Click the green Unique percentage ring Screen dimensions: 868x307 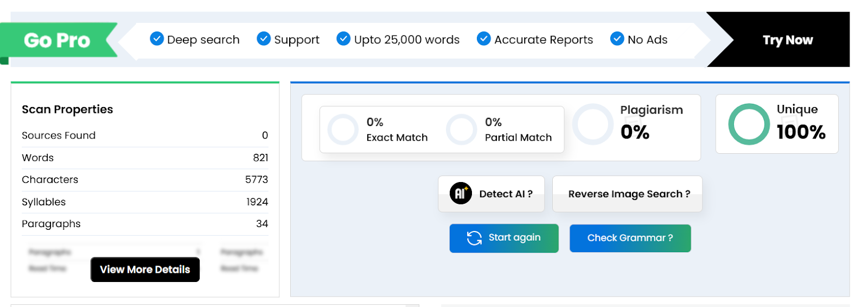point(749,124)
